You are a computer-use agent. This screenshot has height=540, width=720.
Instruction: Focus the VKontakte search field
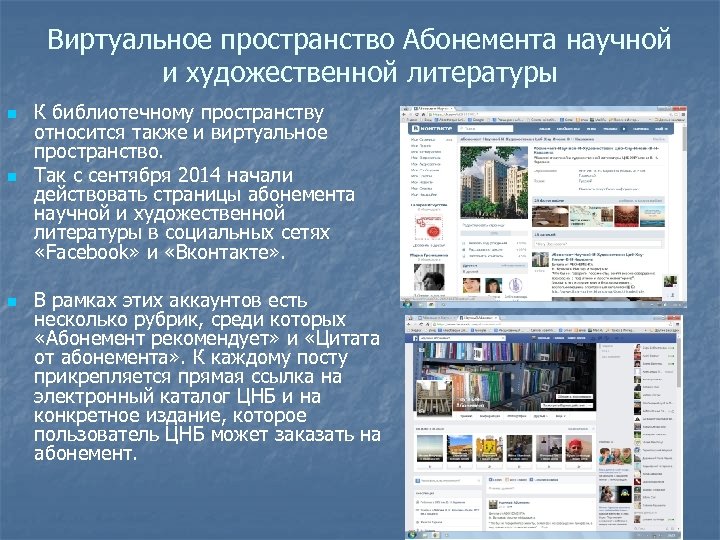click(x=486, y=129)
